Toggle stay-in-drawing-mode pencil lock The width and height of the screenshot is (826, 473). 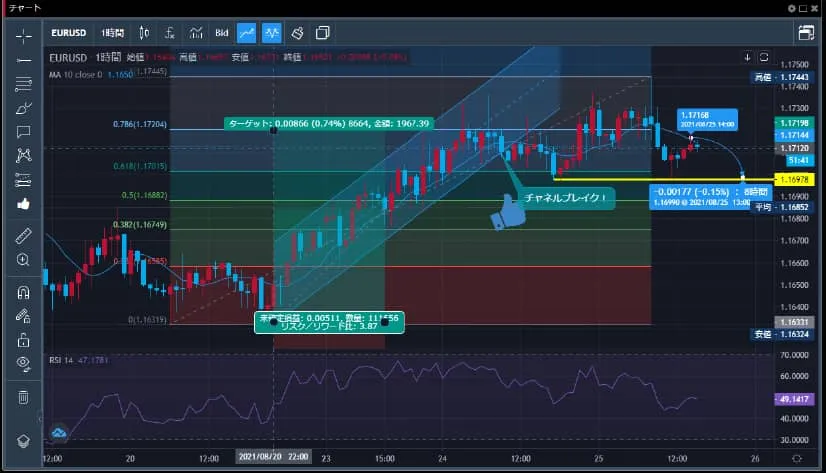pyautogui.click(x=23, y=316)
